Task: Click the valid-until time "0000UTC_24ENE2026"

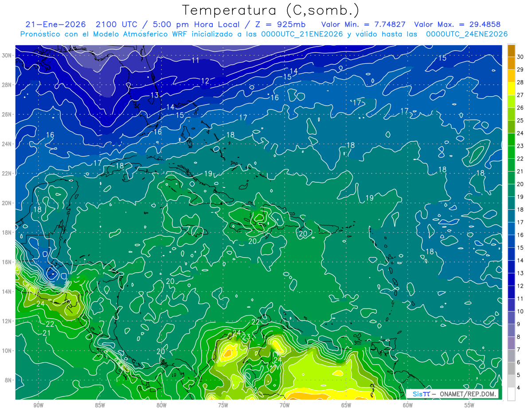Action: (467, 34)
